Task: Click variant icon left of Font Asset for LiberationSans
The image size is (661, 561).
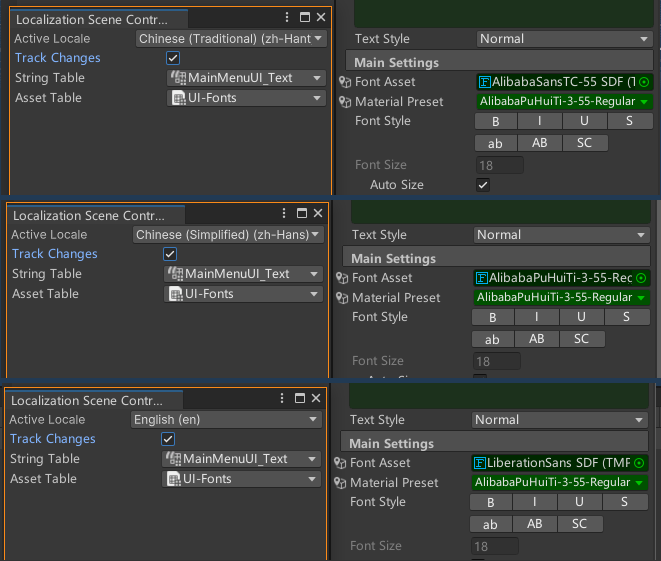Action: point(340,463)
